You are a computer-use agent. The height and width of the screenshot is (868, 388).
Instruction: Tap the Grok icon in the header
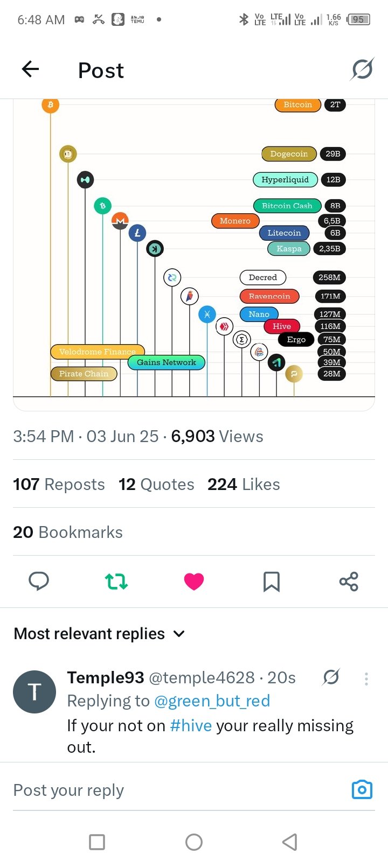(362, 69)
